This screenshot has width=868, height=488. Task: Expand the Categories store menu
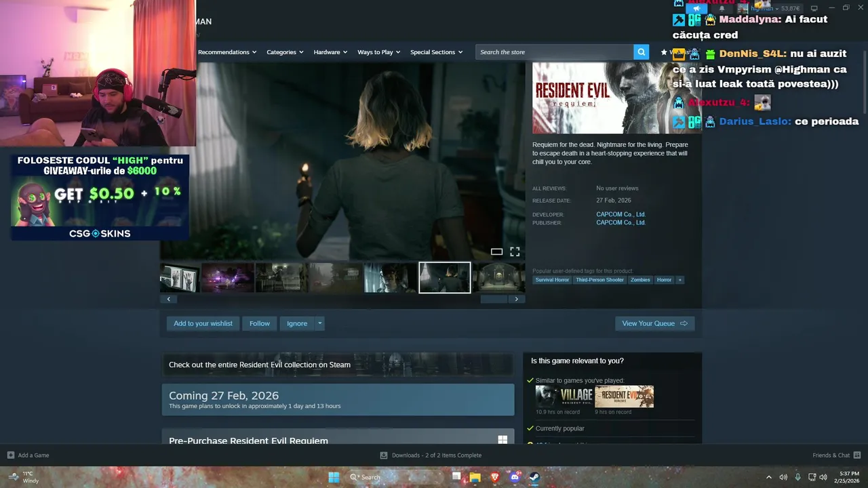click(x=285, y=52)
